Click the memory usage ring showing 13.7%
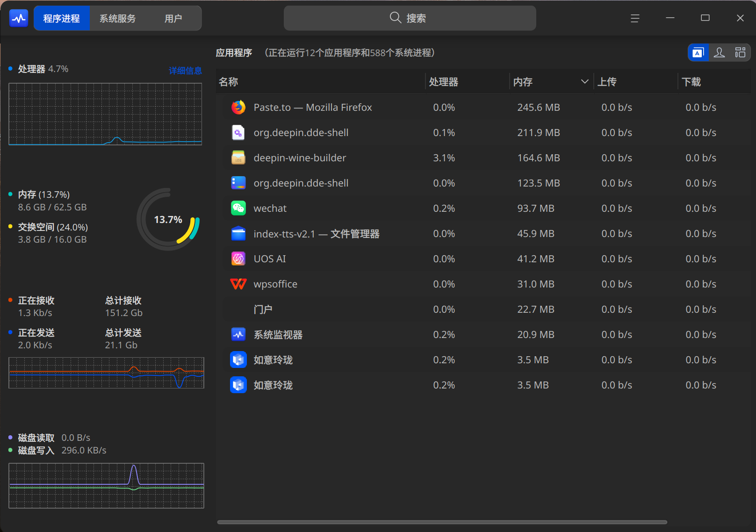The image size is (756, 532). click(x=168, y=219)
